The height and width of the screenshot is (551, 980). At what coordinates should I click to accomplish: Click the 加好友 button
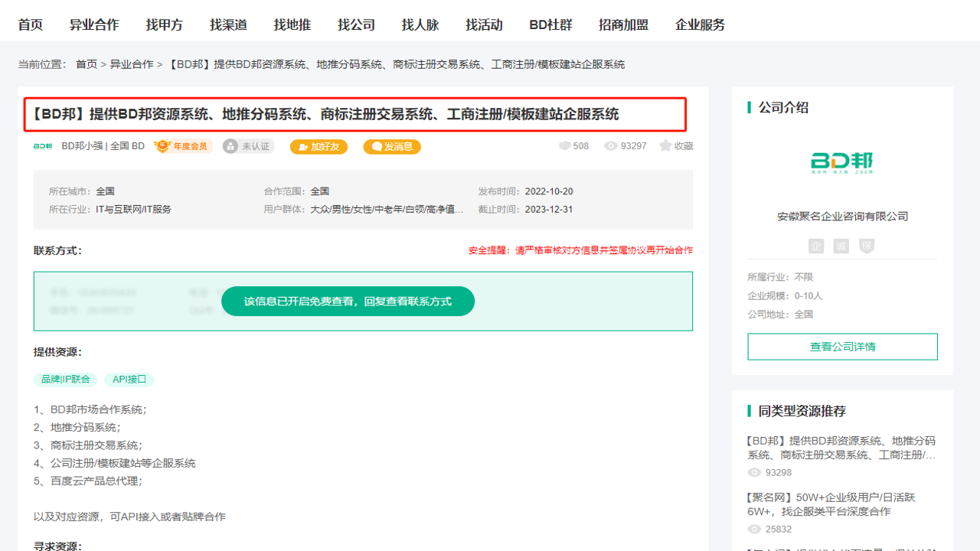tap(318, 146)
